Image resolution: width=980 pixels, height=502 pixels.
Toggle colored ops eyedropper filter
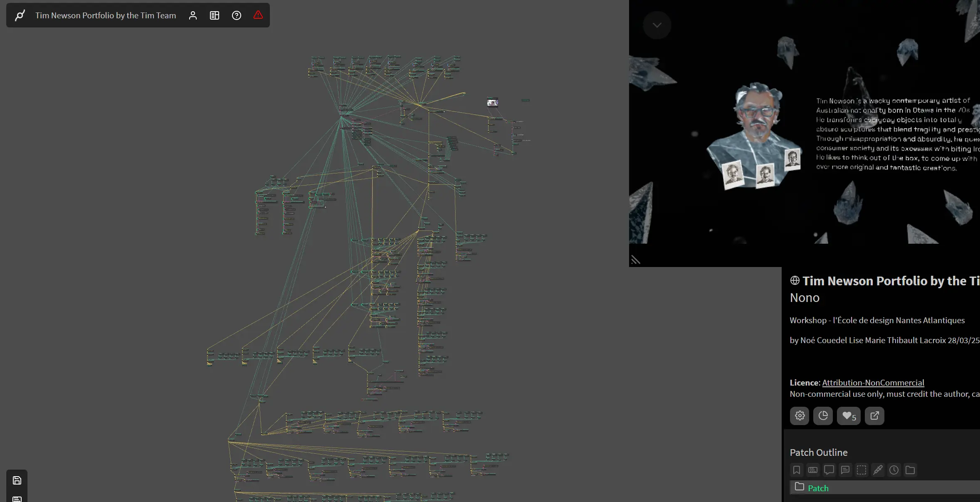(878, 470)
